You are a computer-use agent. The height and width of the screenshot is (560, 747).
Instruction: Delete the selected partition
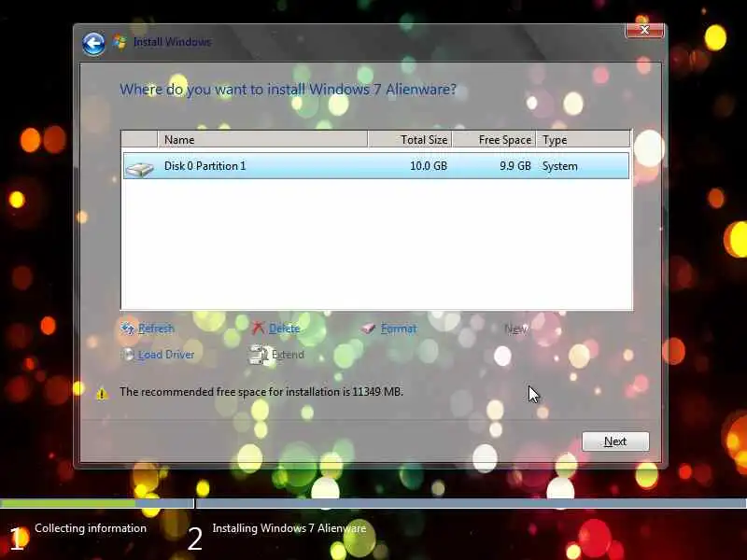285,329
